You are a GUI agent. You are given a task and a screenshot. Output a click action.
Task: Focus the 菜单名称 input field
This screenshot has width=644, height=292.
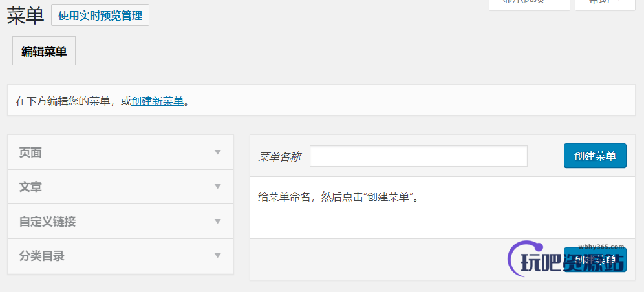click(418, 156)
